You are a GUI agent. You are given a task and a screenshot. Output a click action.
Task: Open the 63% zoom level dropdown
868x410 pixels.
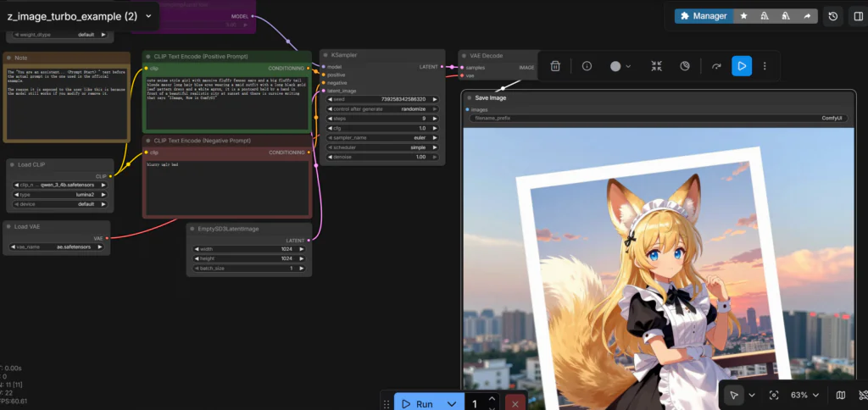[805, 395]
